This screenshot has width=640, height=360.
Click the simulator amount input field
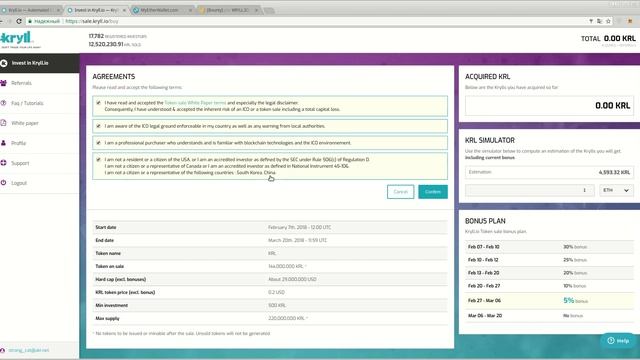529,190
